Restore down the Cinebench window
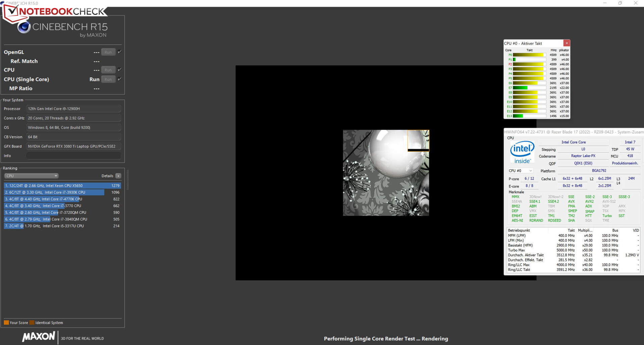The width and height of the screenshot is (644, 345). [x=620, y=3]
